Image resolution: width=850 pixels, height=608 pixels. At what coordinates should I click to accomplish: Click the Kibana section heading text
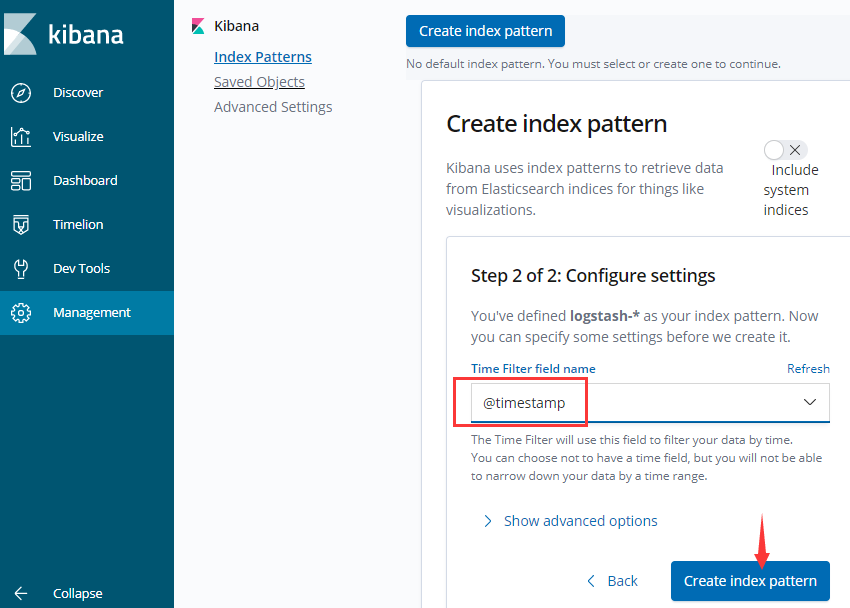click(236, 26)
